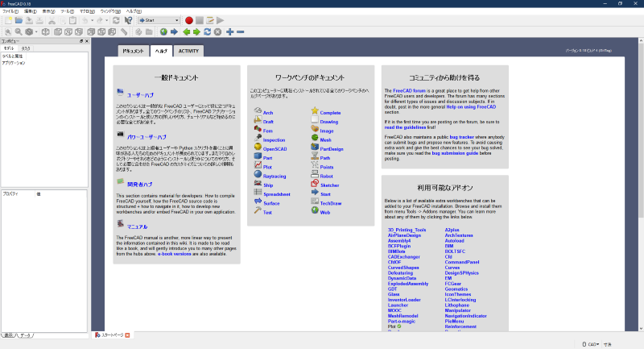Create a new document with the toolbar icon
Screen dimensions: 644x349
(x=8, y=21)
